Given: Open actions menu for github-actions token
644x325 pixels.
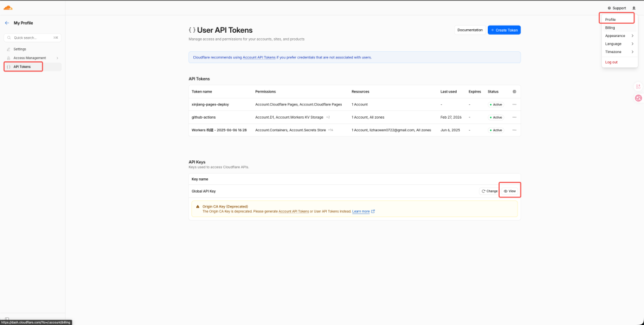Looking at the screenshot, I should [x=514, y=117].
